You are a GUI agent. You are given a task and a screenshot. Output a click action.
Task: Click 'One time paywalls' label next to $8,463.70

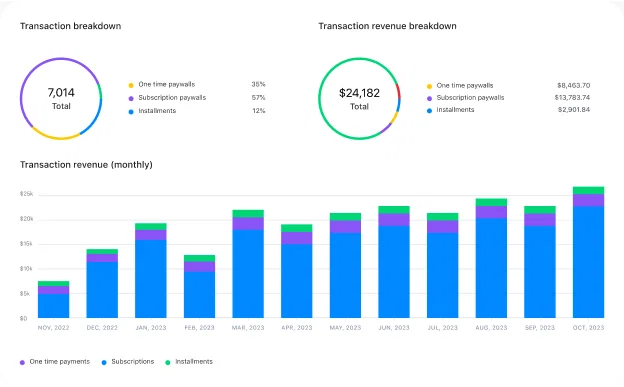pos(465,85)
